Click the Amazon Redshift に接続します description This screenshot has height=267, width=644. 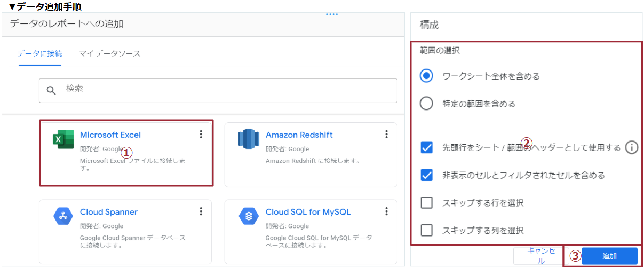[313, 161]
